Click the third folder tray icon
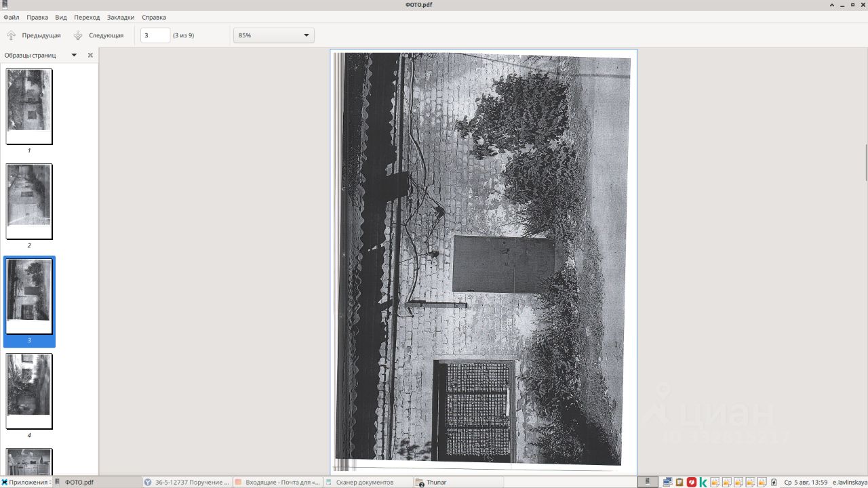868x488 pixels. [x=738, y=483]
